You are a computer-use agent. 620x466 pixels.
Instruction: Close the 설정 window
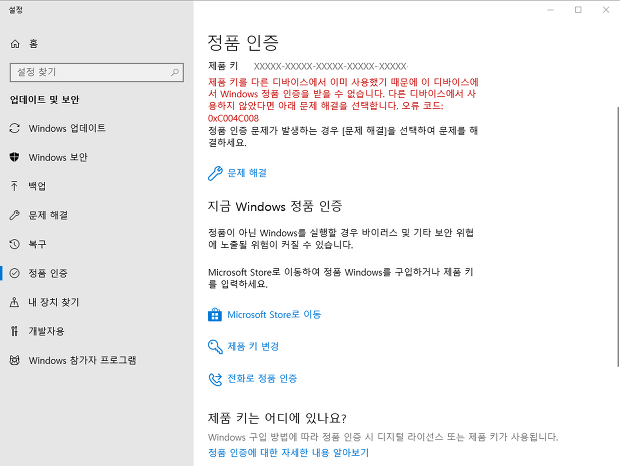pyautogui.click(x=606, y=10)
